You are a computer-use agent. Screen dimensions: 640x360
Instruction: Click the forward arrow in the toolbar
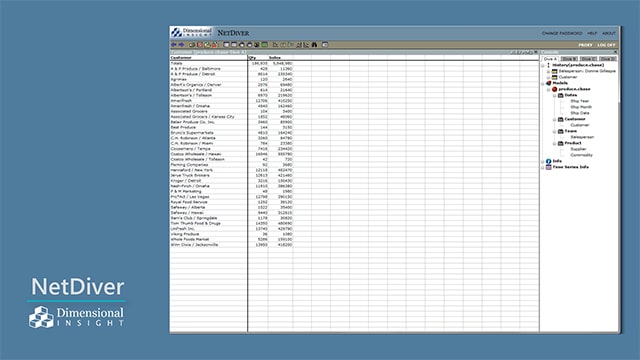click(181, 44)
